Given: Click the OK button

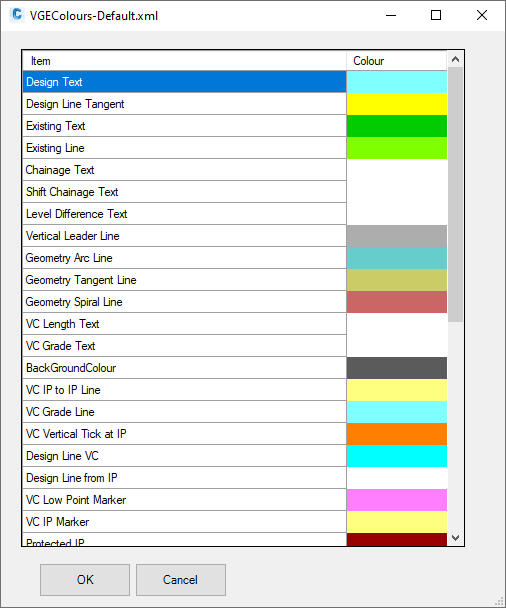Looking at the screenshot, I should (85, 580).
